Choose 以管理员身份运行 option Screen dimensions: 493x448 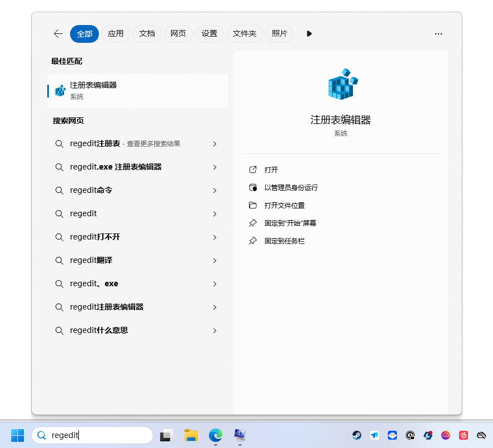[291, 188]
